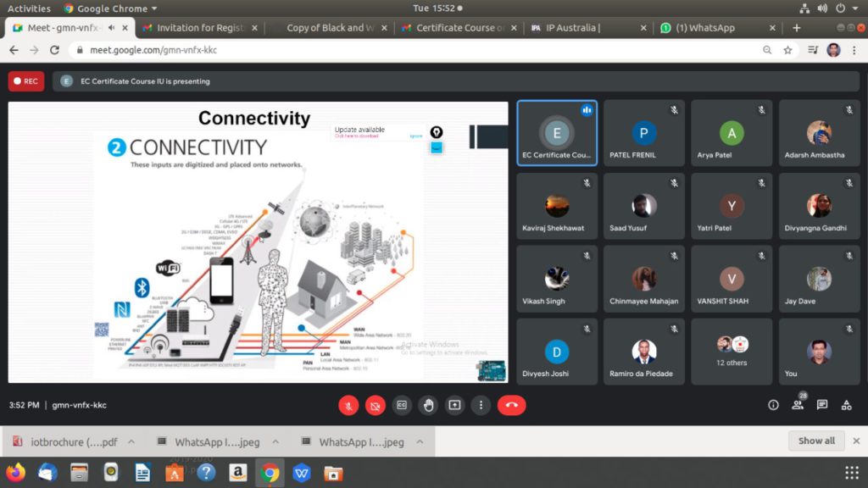This screenshot has width=868, height=488.
Task: Select the 12 others participant tile
Action: tap(732, 351)
